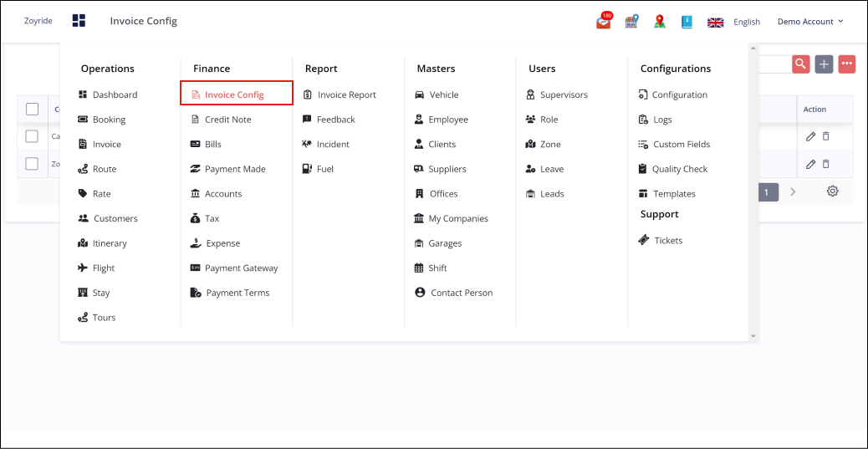Screen dimensions: 868x449
Task: Toggle the select-all checkbox in table header
Action: click(32, 109)
